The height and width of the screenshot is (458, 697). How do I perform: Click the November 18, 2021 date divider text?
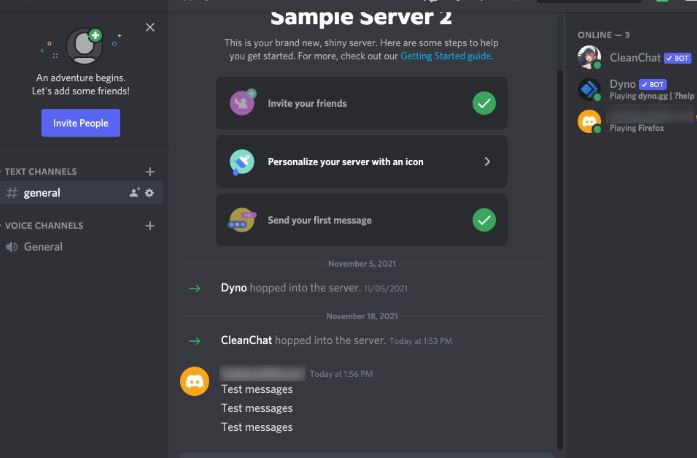[x=362, y=316]
